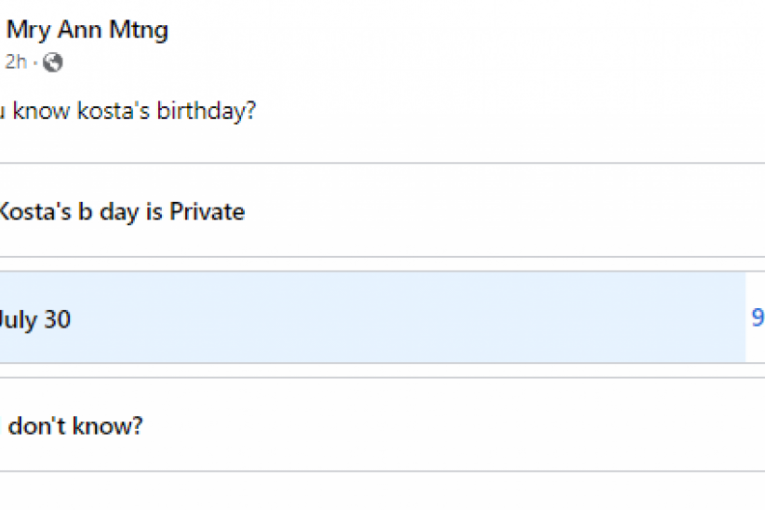Click the blank area below poll options
The width and height of the screenshot is (765, 510).
coord(380,492)
